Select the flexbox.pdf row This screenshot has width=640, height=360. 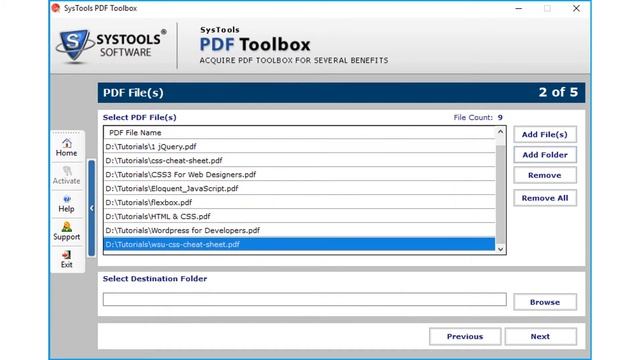300,202
